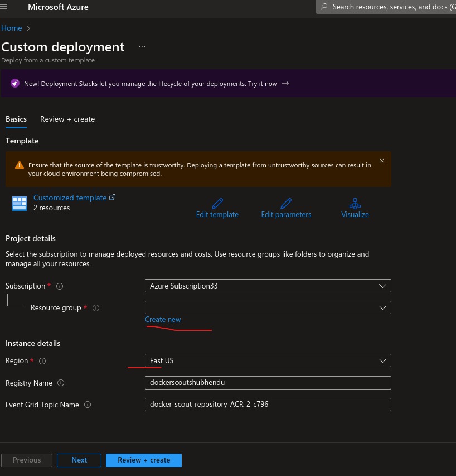Open the Subscription dropdown

tap(268, 286)
